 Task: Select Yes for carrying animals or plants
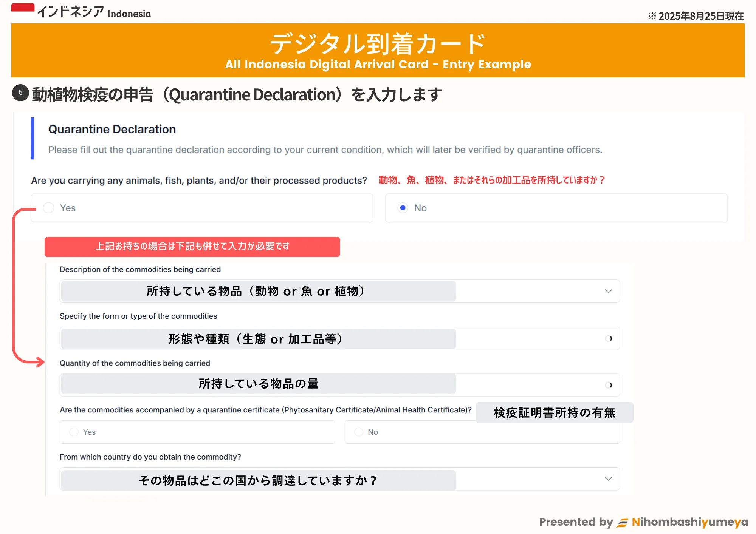tap(49, 208)
